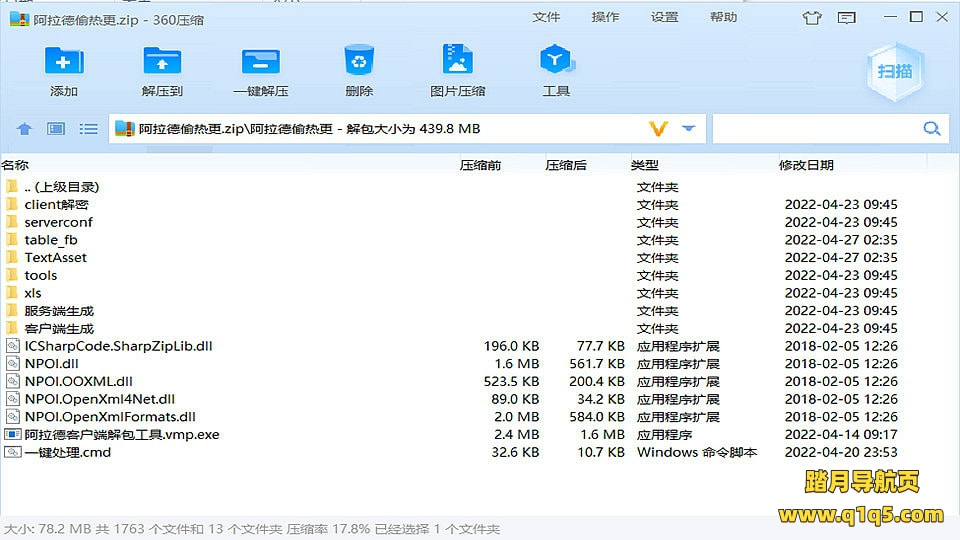Click the 修改日期 column header to sort
This screenshot has height=540, width=960.
(x=806, y=165)
